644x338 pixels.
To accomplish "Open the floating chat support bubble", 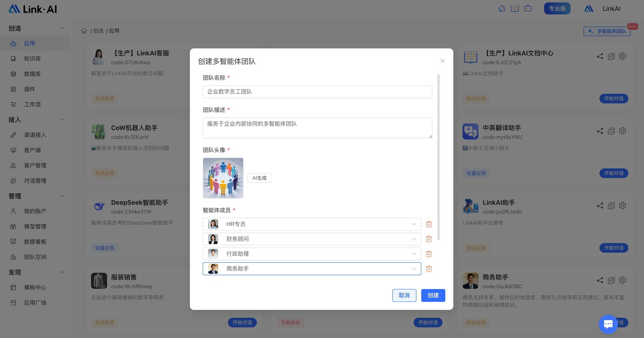I will pyautogui.click(x=608, y=324).
